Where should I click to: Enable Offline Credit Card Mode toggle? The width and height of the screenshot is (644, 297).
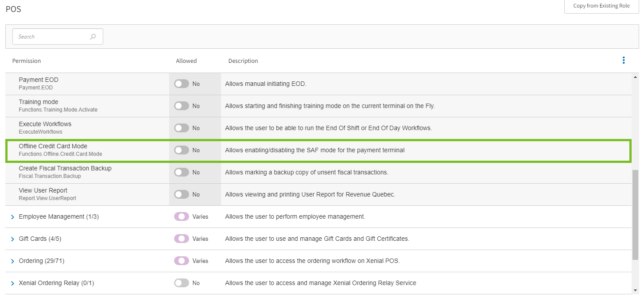click(x=181, y=150)
